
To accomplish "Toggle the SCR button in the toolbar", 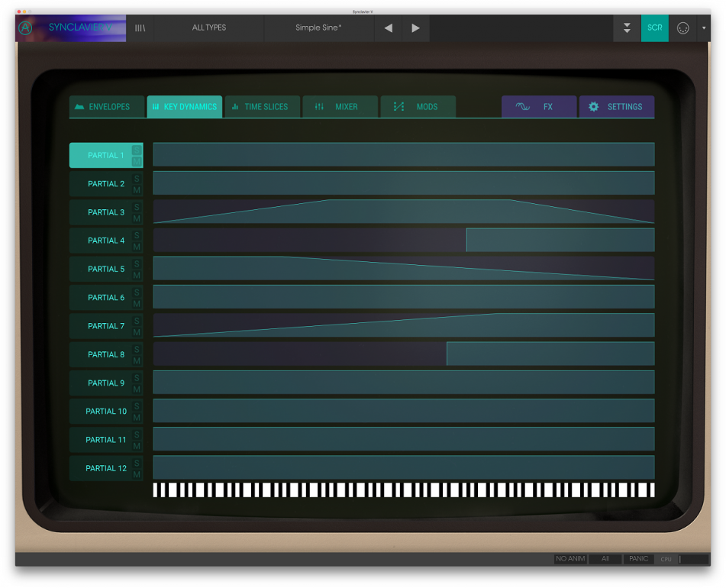I will click(x=654, y=27).
